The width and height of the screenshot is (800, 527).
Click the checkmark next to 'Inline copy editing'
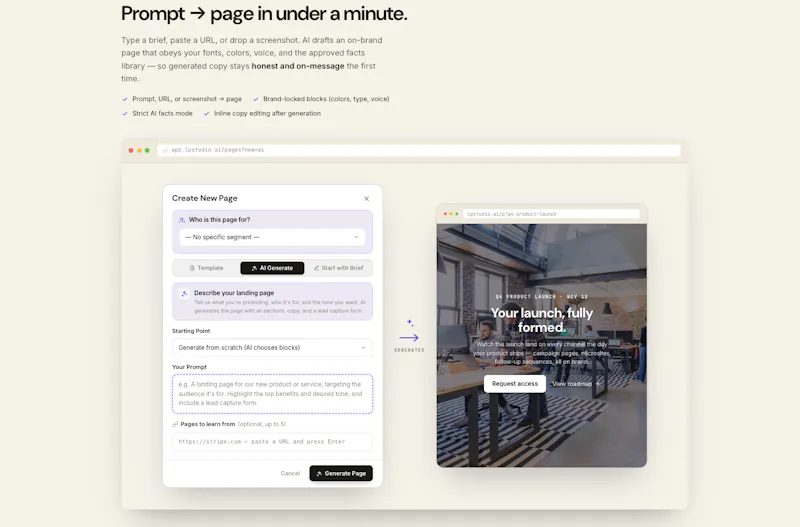pyautogui.click(x=207, y=114)
